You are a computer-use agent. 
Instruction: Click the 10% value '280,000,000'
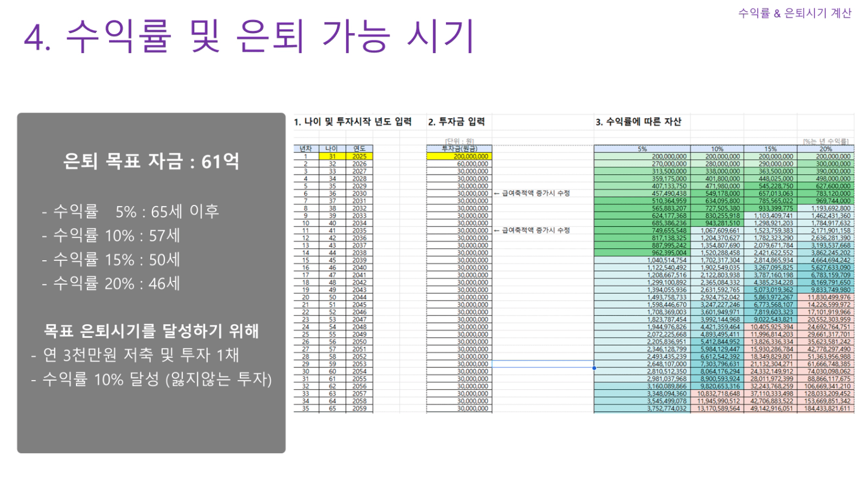717,164
